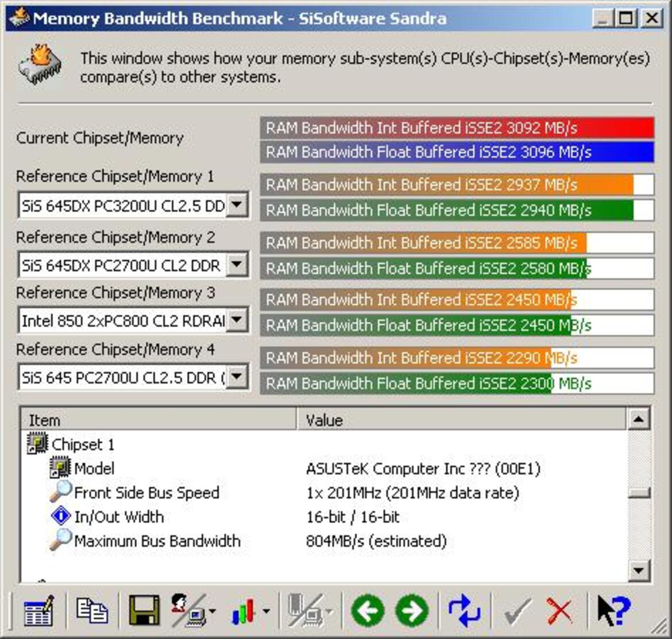Click the Options table-with-pencil toolbar icon
672x639 pixels.
click(x=38, y=610)
